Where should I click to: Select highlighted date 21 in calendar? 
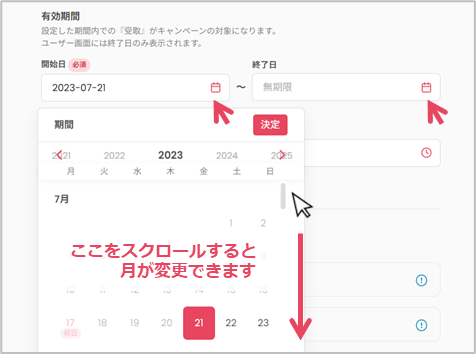(199, 323)
